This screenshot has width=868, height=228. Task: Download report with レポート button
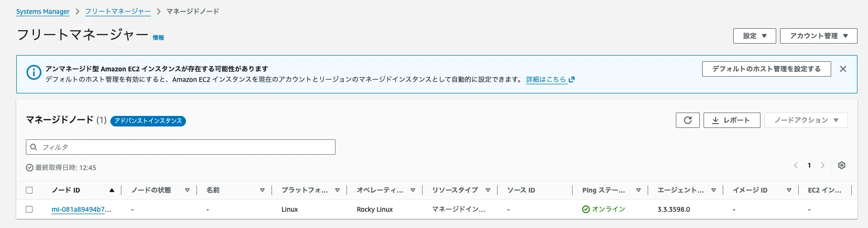click(x=731, y=120)
